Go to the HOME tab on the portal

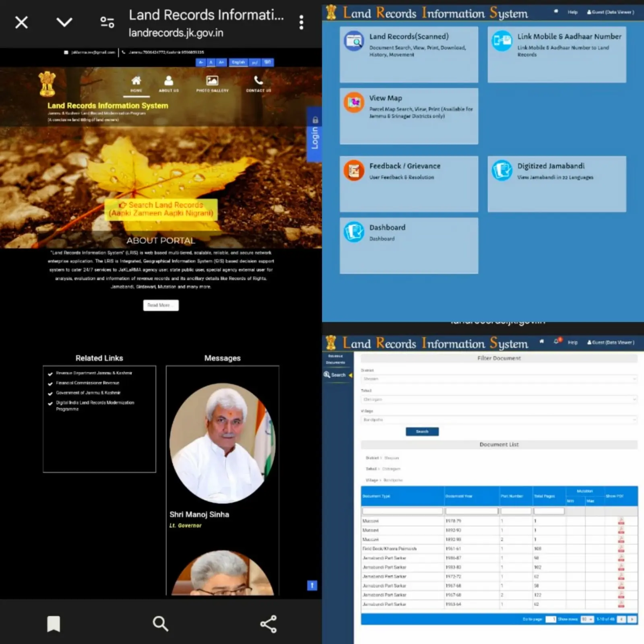[x=136, y=84]
